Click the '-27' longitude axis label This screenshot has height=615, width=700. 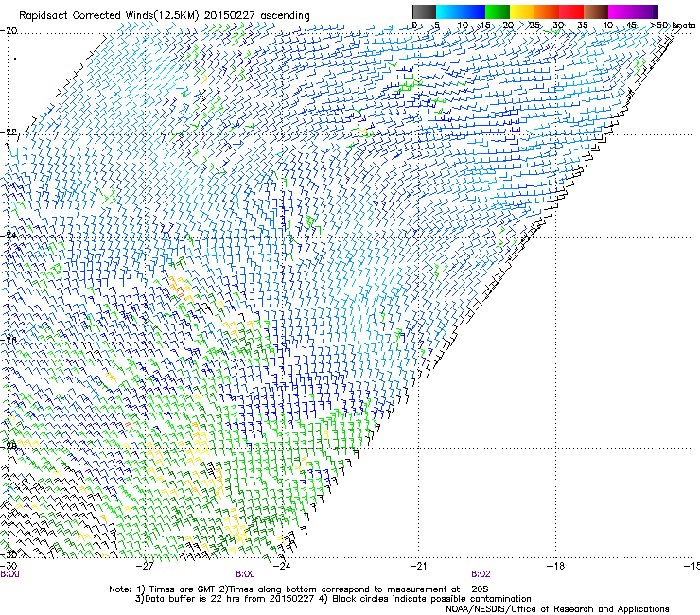[x=145, y=566]
